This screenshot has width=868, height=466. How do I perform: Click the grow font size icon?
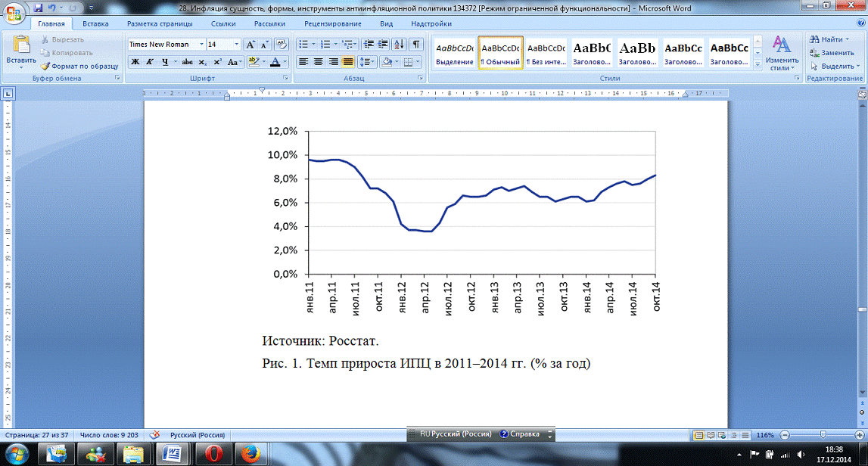pos(250,45)
